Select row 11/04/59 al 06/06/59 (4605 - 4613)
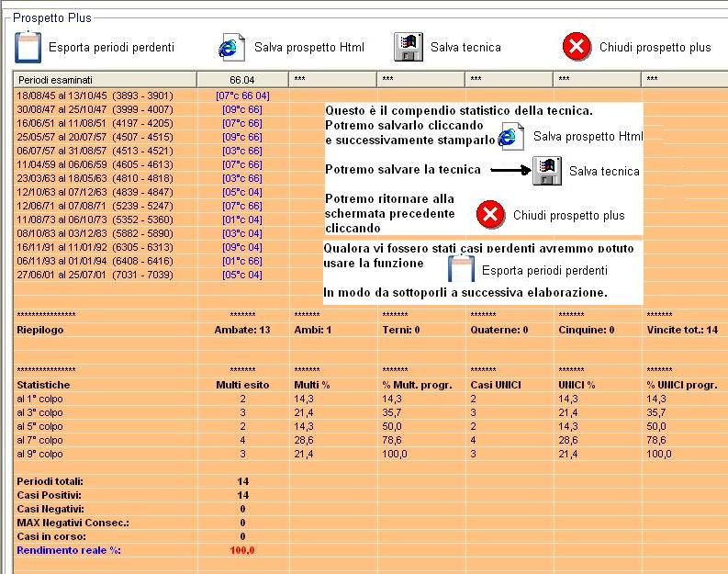728x574 pixels. 95,165
